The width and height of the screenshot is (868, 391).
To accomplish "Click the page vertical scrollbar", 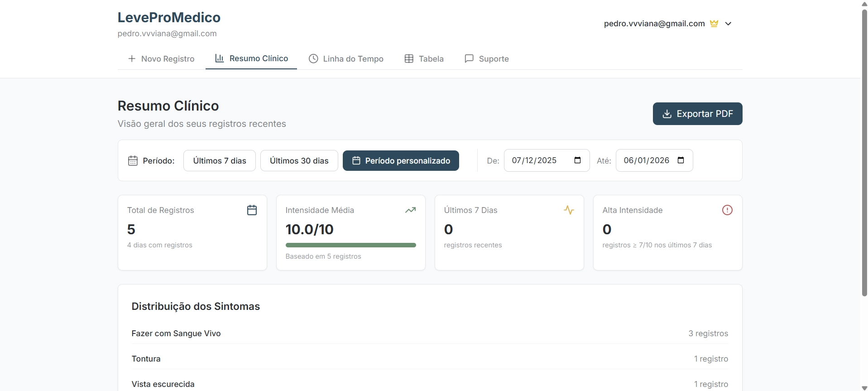I will [864, 154].
